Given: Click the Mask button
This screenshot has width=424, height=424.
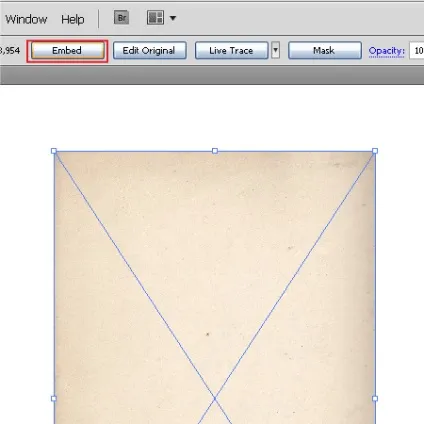Looking at the screenshot, I should pyautogui.click(x=325, y=51).
